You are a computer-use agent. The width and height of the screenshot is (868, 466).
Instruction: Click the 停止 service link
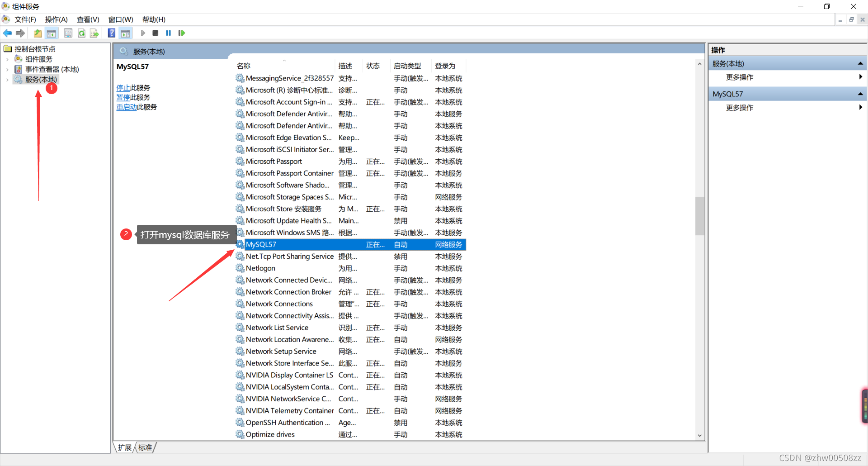123,88
